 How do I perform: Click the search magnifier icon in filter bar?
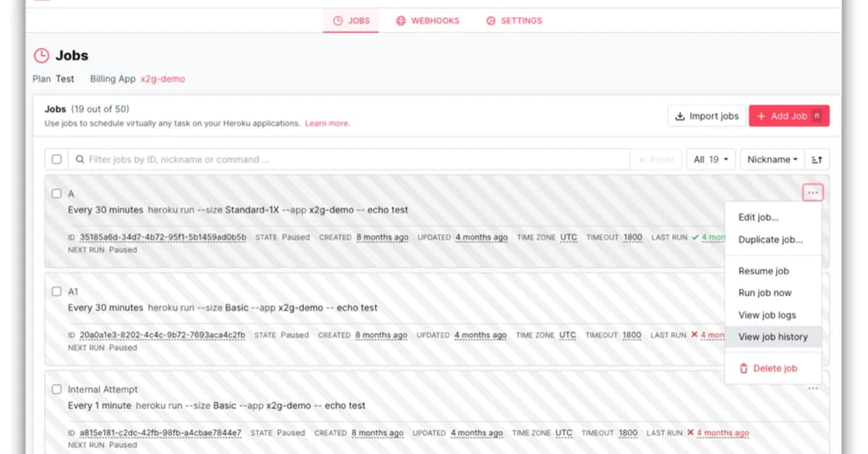(80, 160)
